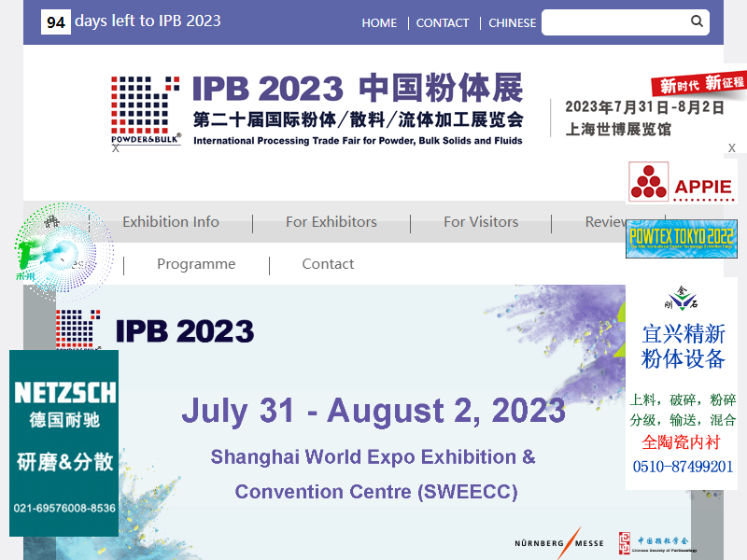This screenshot has height=560, width=747.
Task: Click the Powder&Bulk logo in the header
Action: click(146, 110)
